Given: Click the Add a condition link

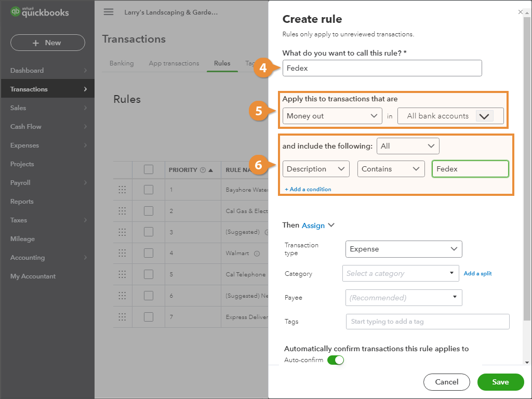Looking at the screenshot, I should [308, 189].
